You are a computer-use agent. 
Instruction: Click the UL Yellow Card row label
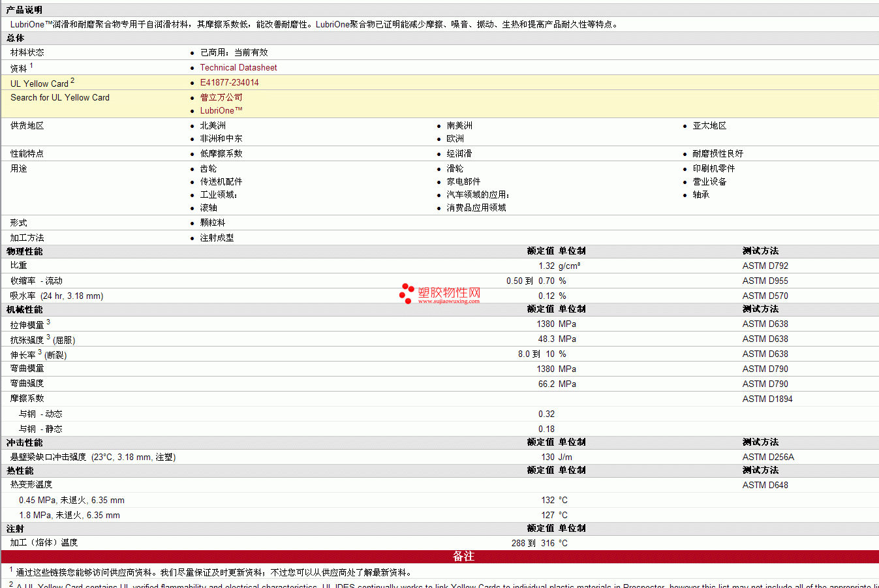click(42, 83)
